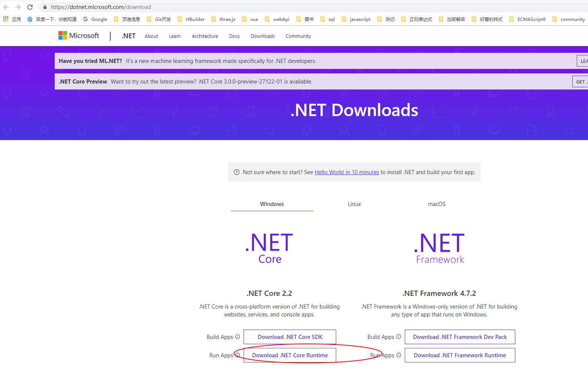
Task: Open the javascript bookmark folder
Action: [356, 19]
